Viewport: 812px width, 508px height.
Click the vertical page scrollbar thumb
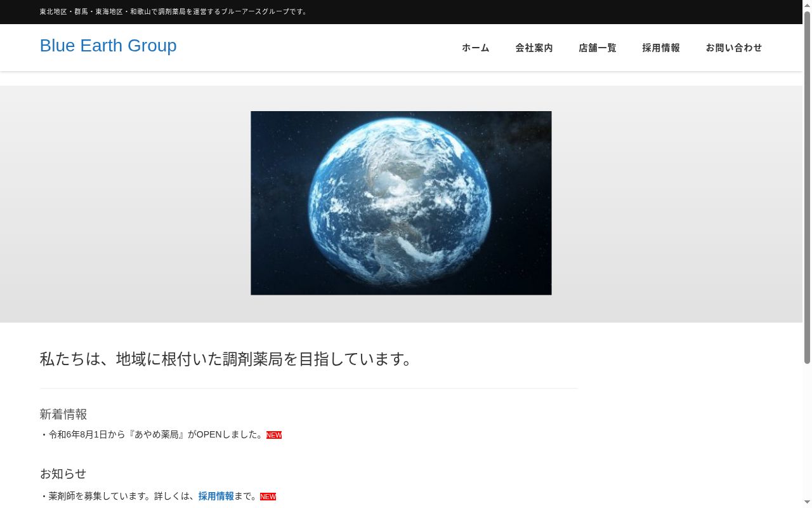click(808, 188)
